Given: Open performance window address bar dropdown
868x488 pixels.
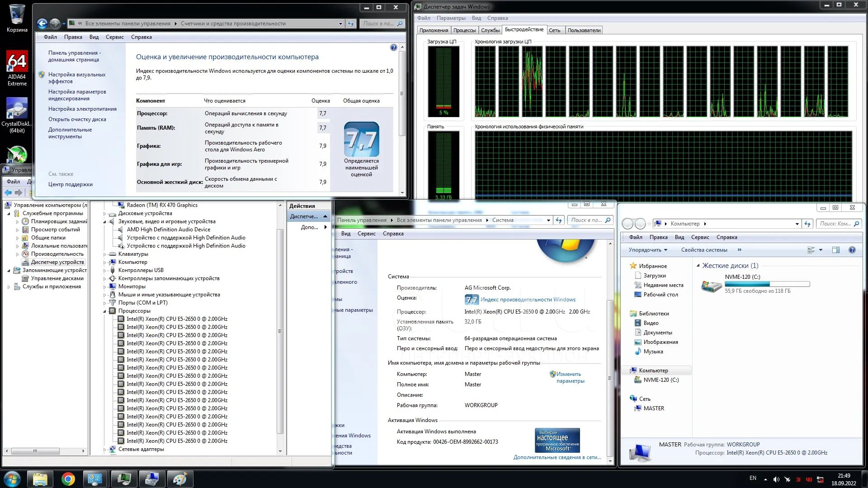Looking at the screenshot, I should pos(340,23).
